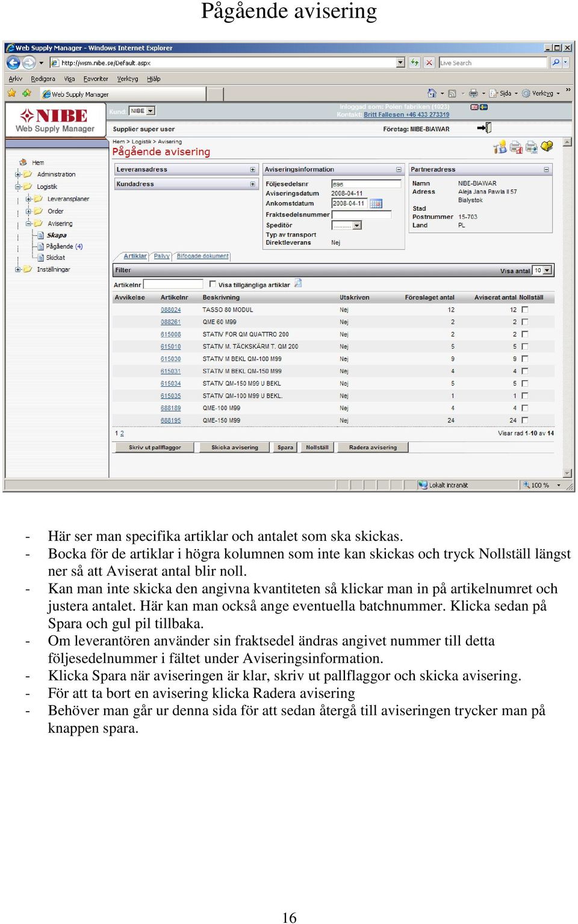Screen dimensions: 578x924
Task: Click the document icon after Visa tillgängliga artiklar
Action: point(298,283)
